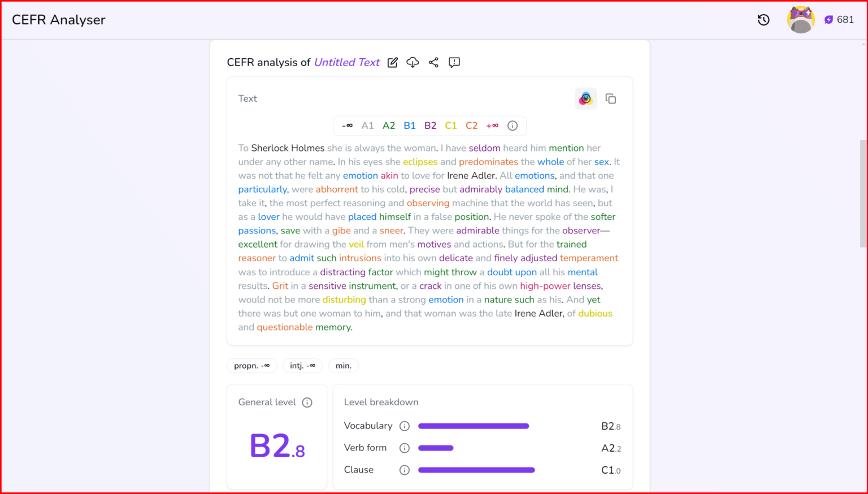Click the color wheel icon above the text
Screen dimensions: 868x494
(x=586, y=98)
